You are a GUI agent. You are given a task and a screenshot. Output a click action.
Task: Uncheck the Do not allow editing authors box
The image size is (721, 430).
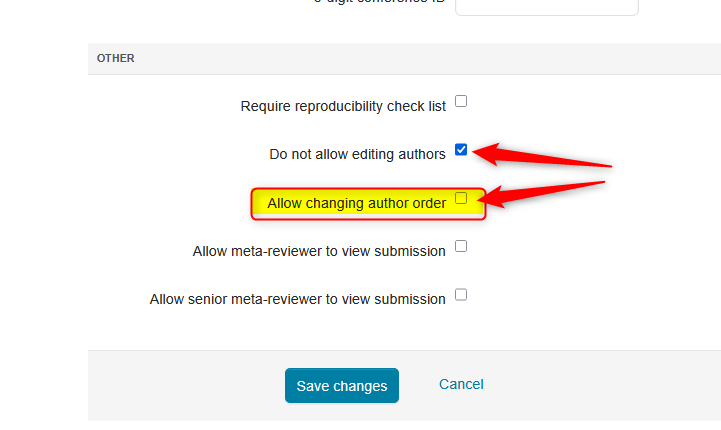[x=461, y=150]
